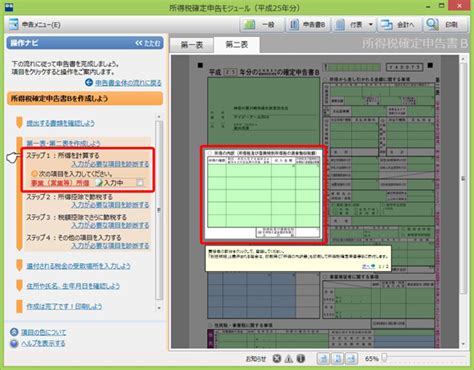Image resolution: width=474 pixels, height=370 pixels.
Task: Expand the 付表 dropdown arrow
Action: point(371,24)
